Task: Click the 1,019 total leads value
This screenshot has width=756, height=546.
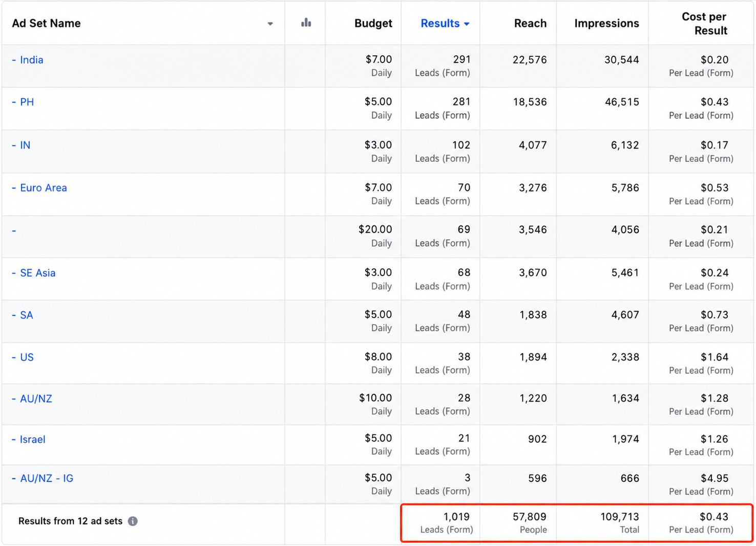Action: pos(456,516)
